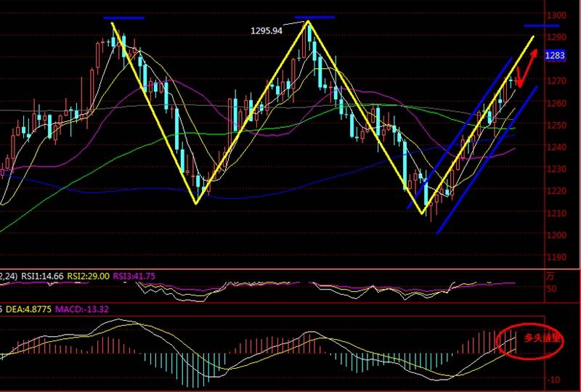Click the 1260 price axis label
The height and width of the screenshot is (392, 581).
click(x=556, y=103)
